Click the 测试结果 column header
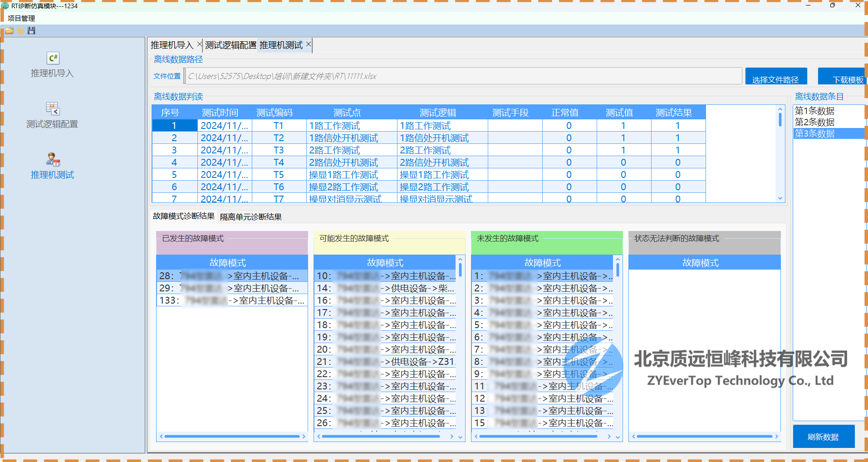 (674, 113)
